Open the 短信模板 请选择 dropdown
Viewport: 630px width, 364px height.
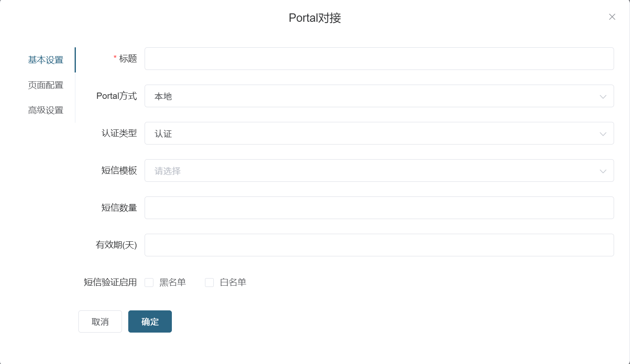[x=369, y=170]
